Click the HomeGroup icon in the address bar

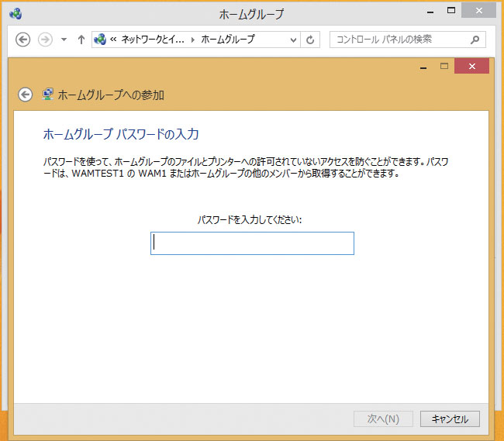(100, 40)
